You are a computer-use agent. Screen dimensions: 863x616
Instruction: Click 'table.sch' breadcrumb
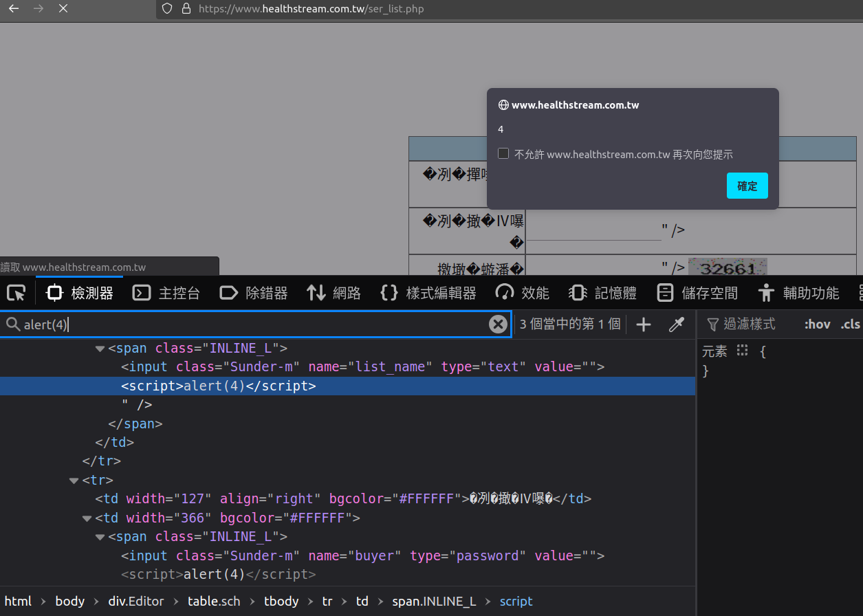tap(214, 602)
